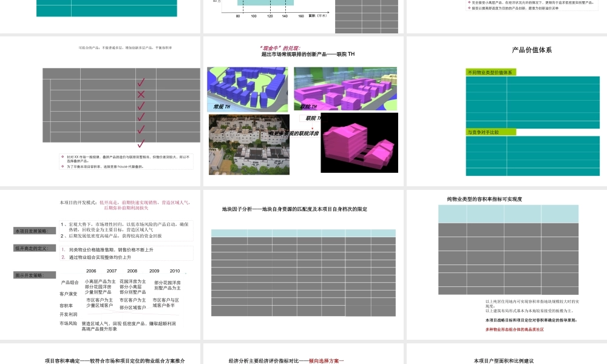
Task: Click the green label 与竞争对手比较
Action: pos(490,132)
